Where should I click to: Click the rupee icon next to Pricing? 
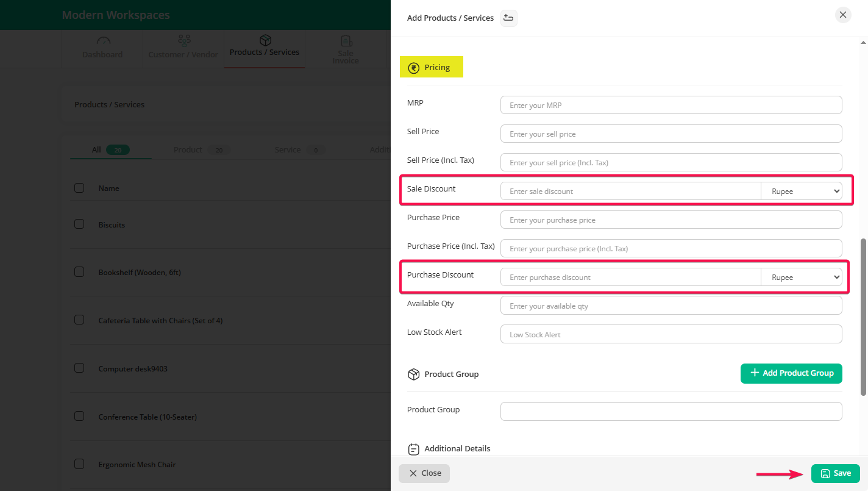click(x=413, y=68)
